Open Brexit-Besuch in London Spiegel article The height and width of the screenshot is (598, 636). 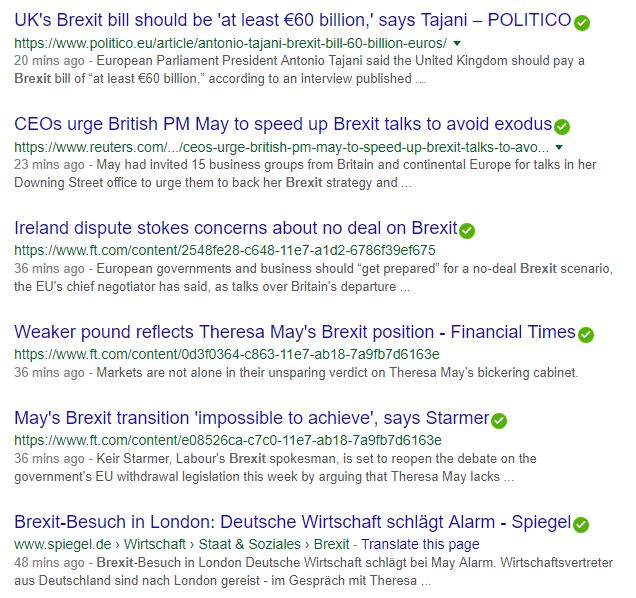(x=292, y=522)
